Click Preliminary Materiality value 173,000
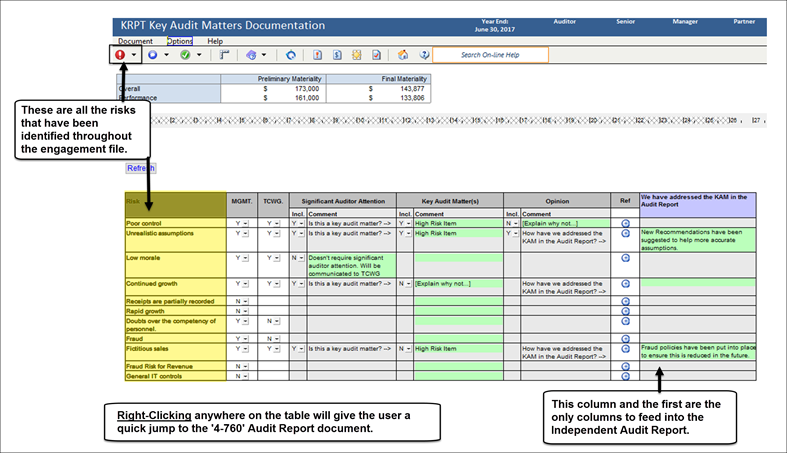 pyautogui.click(x=307, y=88)
